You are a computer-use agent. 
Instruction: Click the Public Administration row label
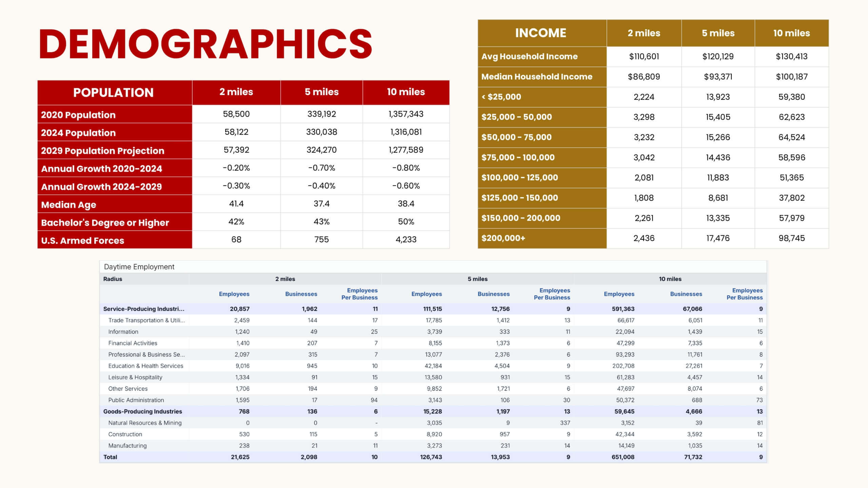[x=136, y=400]
